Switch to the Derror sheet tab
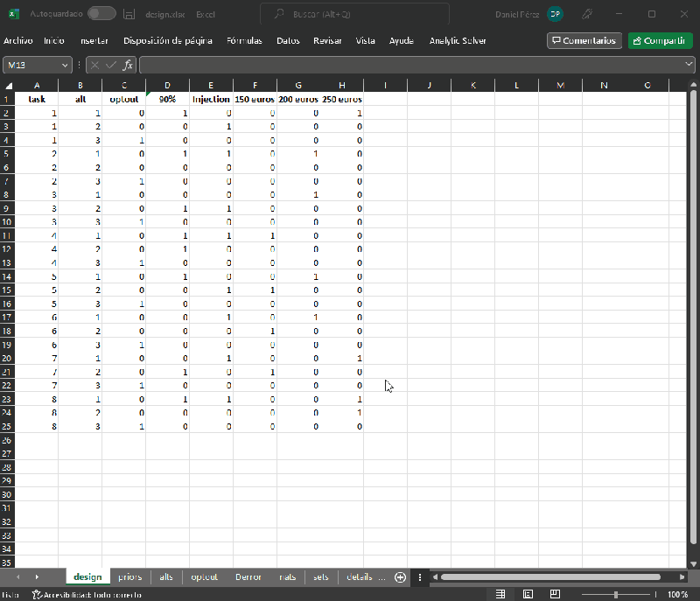 point(248,577)
